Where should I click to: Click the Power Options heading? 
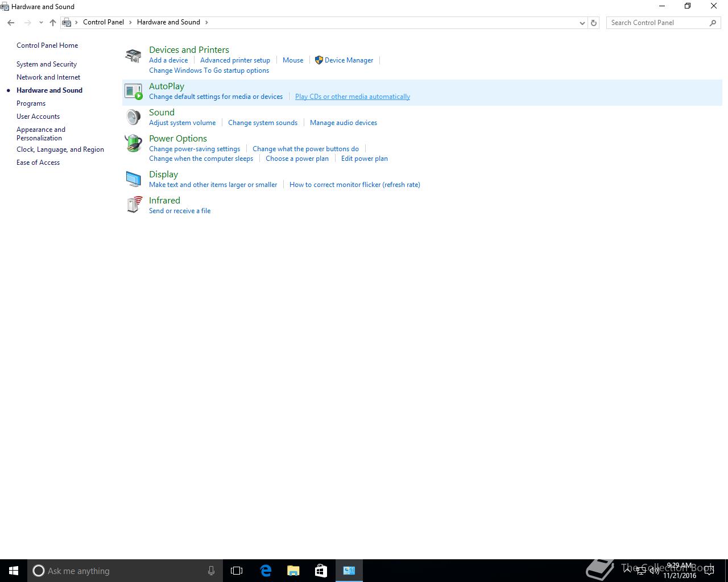click(x=178, y=139)
